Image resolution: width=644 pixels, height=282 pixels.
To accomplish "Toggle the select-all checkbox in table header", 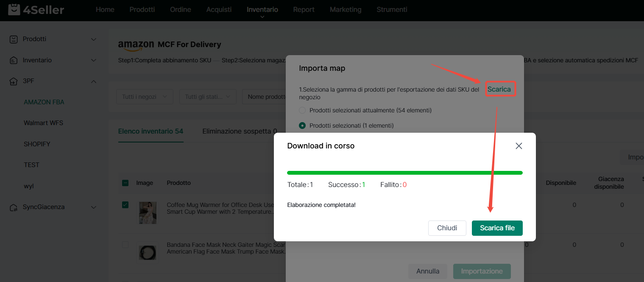I will tap(125, 183).
